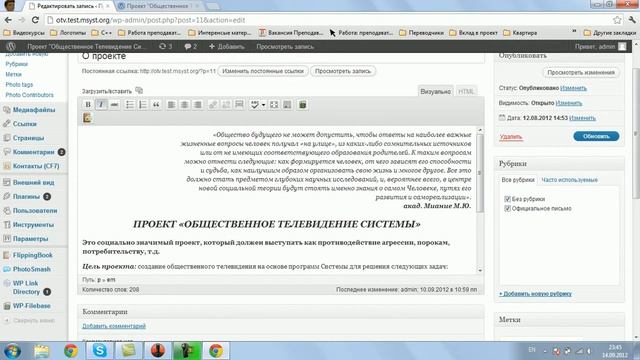Align text left

[x=171, y=105]
